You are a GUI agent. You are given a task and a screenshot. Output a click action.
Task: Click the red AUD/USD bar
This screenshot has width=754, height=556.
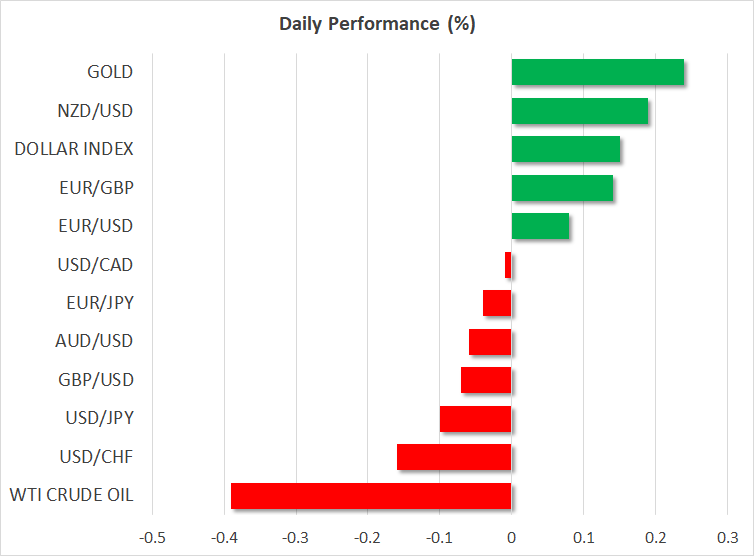click(x=490, y=342)
